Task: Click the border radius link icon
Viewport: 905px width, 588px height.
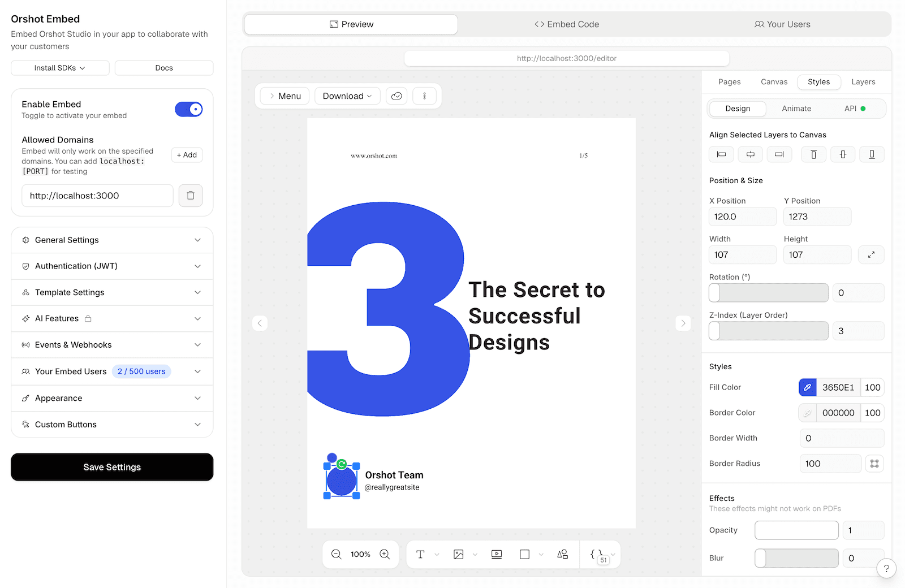Action: pyautogui.click(x=874, y=463)
